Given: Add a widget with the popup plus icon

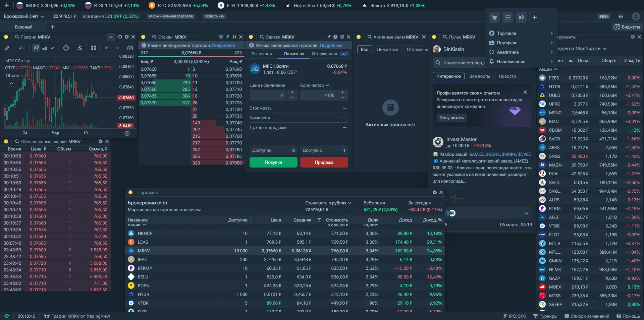Looking at the screenshot, I should (x=535, y=17).
